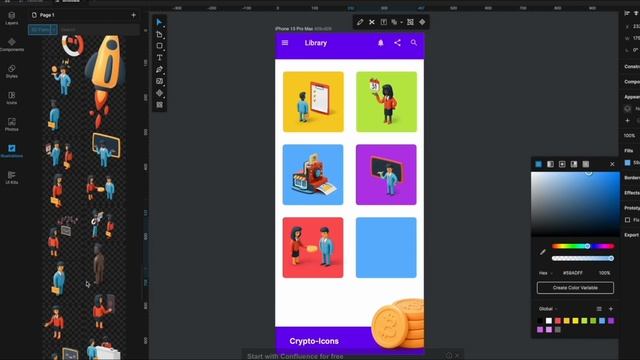This screenshot has height=360, width=640.
Task: Click the grid tool at the toolbar bottom
Action: (159, 105)
